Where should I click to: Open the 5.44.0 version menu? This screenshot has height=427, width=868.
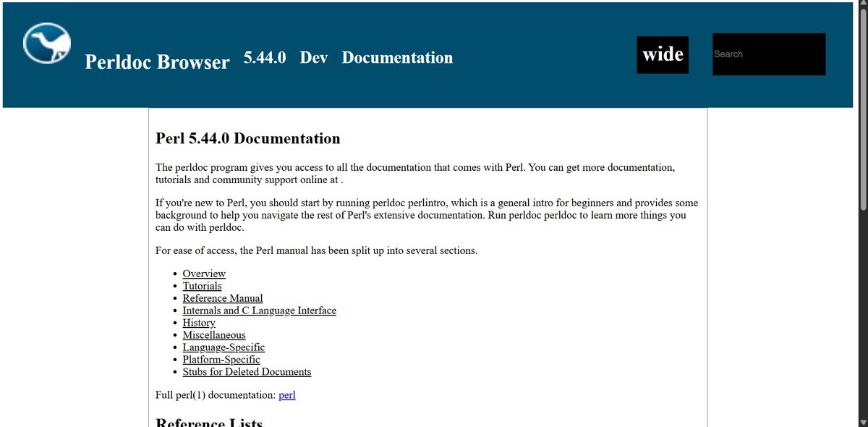265,57
